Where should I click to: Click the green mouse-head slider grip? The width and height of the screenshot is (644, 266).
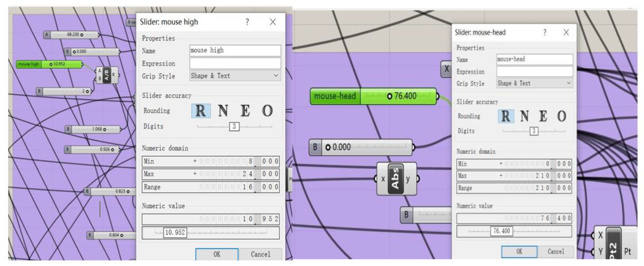coord(390,96)
